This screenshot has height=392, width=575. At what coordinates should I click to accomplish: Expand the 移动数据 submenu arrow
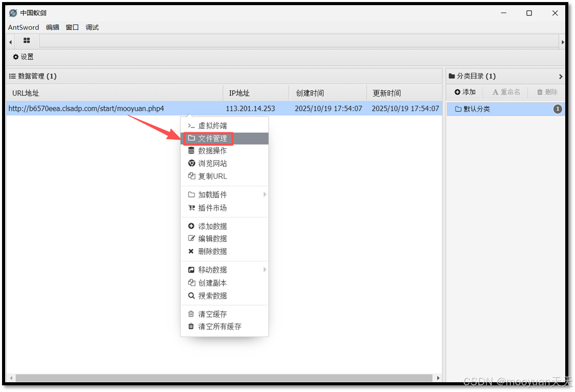[265, 270]
